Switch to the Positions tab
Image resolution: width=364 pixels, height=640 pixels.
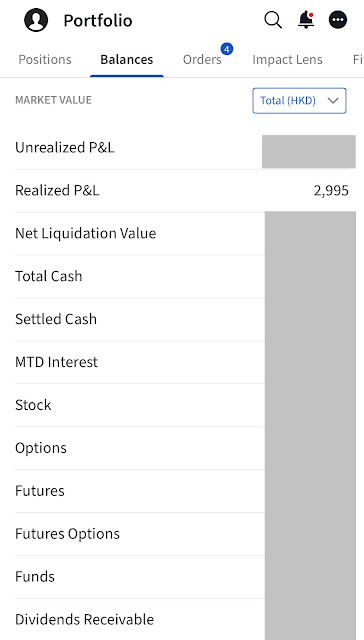(45, 60)
